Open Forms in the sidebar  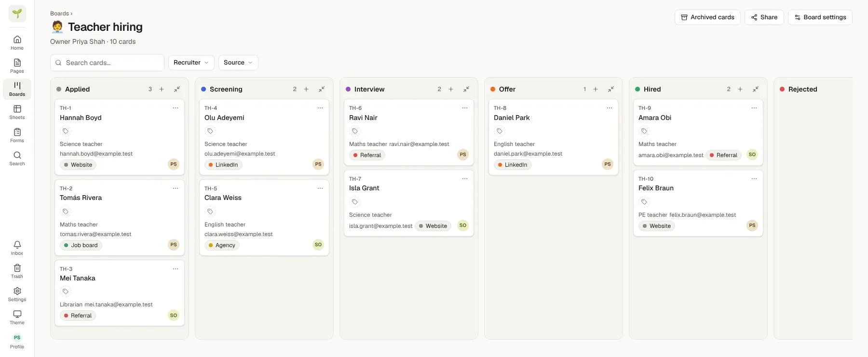coord(17,135)
